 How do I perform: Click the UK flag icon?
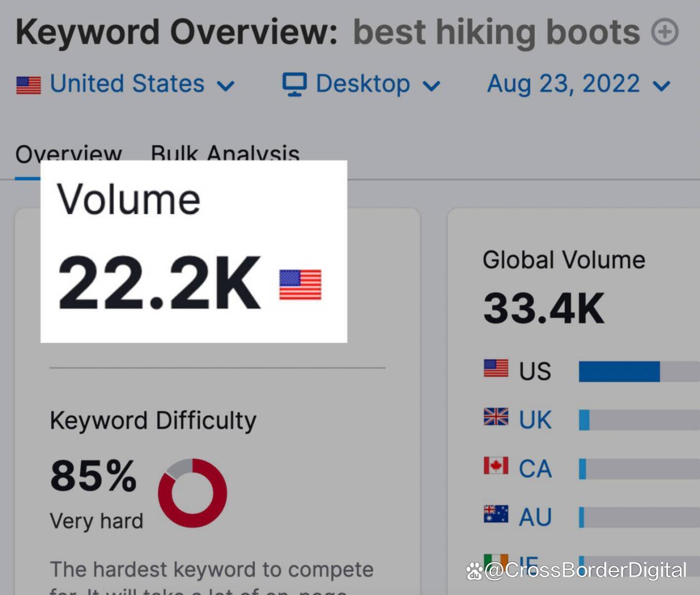(496, 417)
